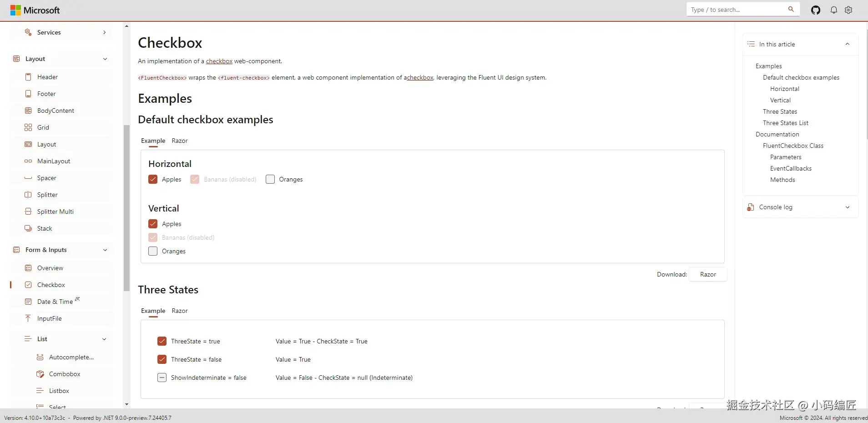
Task: Collapse the Form & Inputs chevron
Action: click(x=105, y=250)
